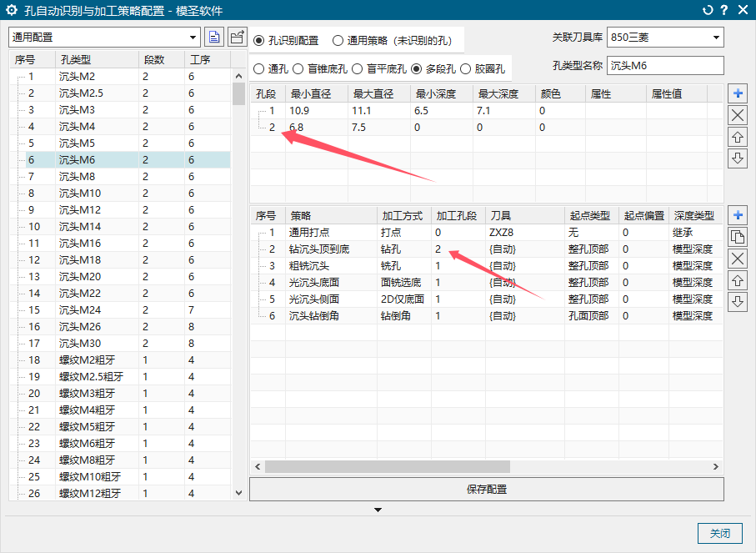This screenshot has width=756, height=553.
Task: Add a hole segment with plus icon
Action: [x=738, y=93]
